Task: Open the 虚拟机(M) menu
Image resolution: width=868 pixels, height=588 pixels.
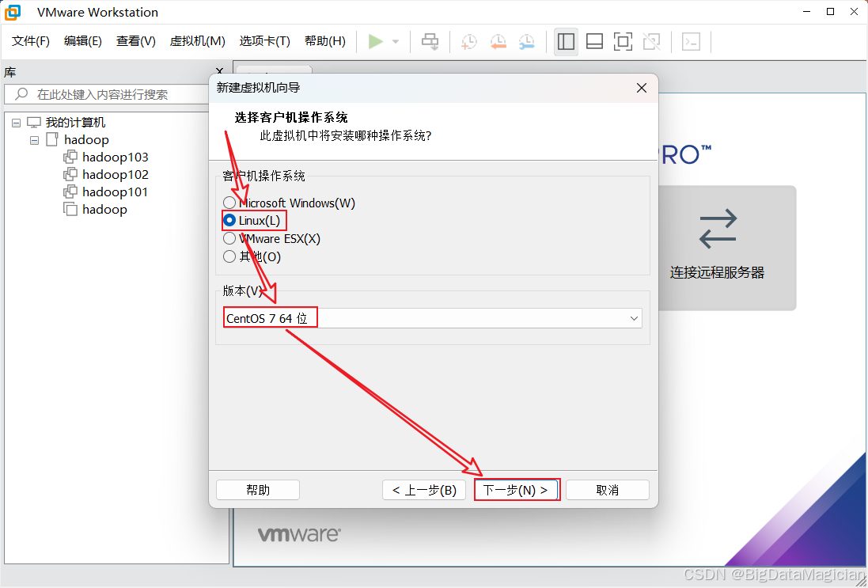Action: point(198,41)
